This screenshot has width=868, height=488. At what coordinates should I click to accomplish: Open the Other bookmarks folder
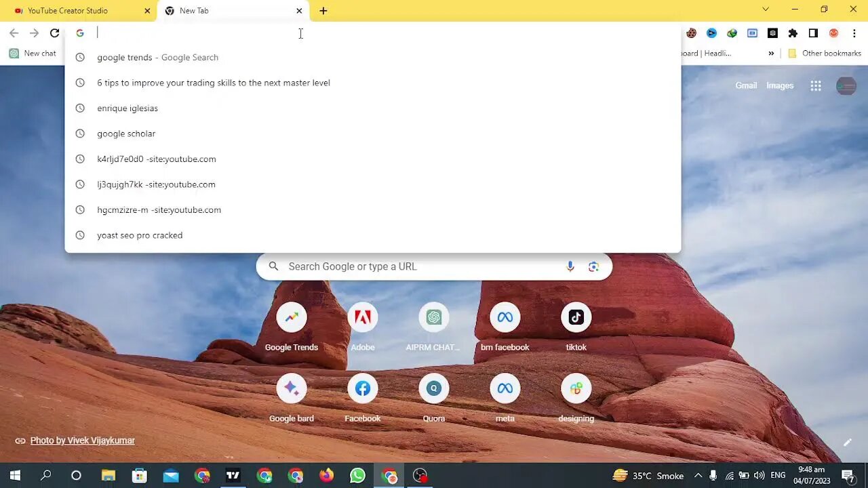[x=824, y=53]
